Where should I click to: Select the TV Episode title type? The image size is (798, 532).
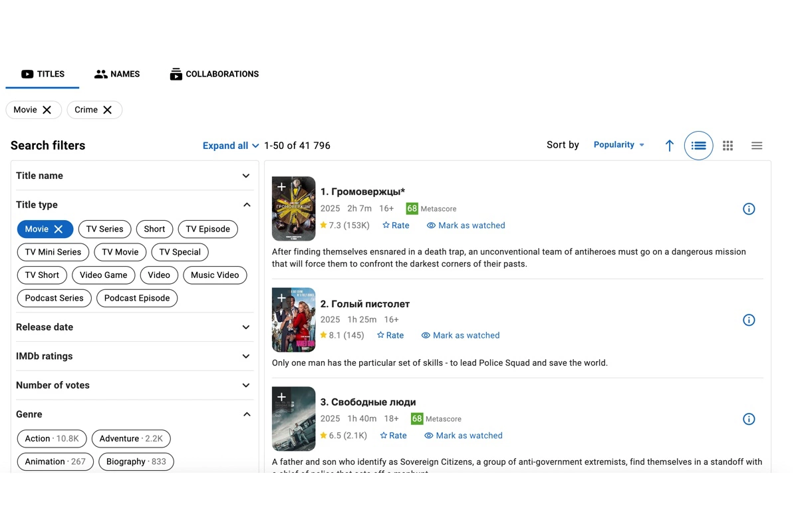click(207, 229)
